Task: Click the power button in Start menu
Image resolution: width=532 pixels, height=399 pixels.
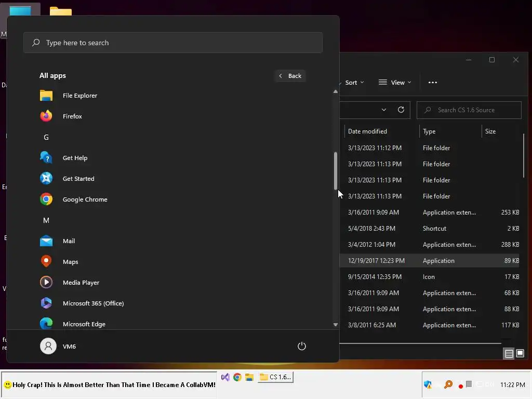Action: pyautogui.click(x=302, y=346)
